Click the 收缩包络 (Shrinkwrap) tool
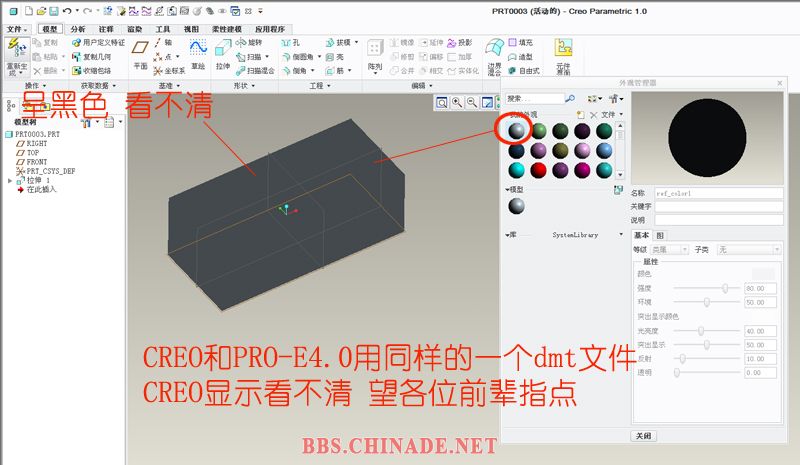This screenshot has height=465, width=800. (x=92, y=71)
